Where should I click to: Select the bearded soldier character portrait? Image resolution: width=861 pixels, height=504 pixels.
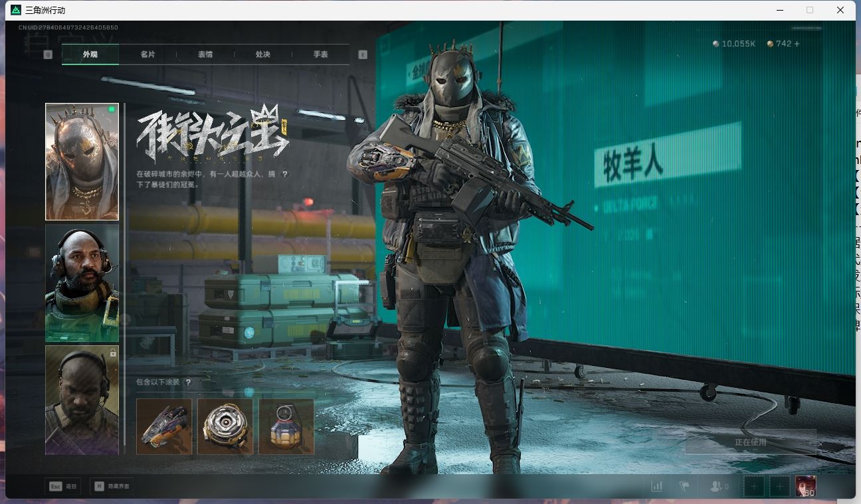point(82,281)
